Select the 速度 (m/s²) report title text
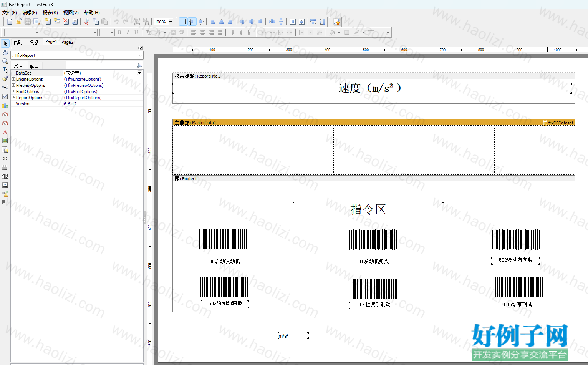 click(370, 88)
